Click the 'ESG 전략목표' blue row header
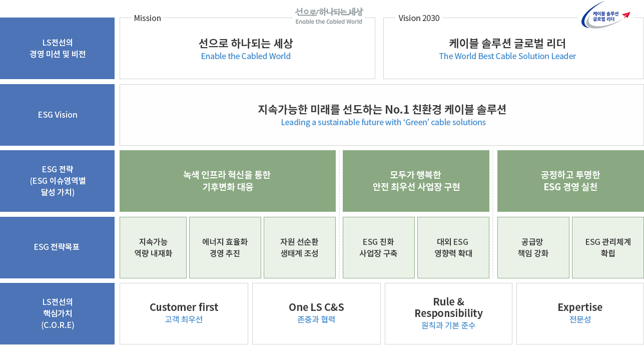Image resolution: width=644 pixels, height=349 pixels. [x=58, y=247]
